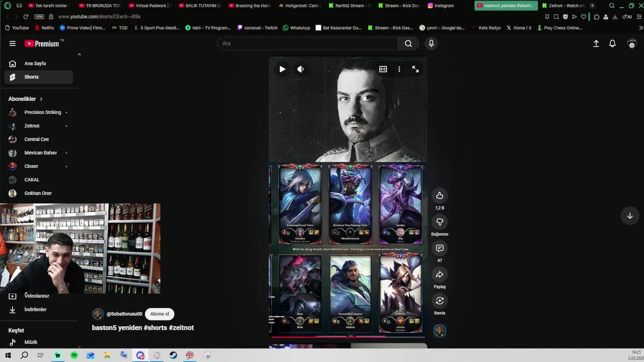Toggle closed captions on the Short
Screen dimensions: 644x362
tap(383, 69)
